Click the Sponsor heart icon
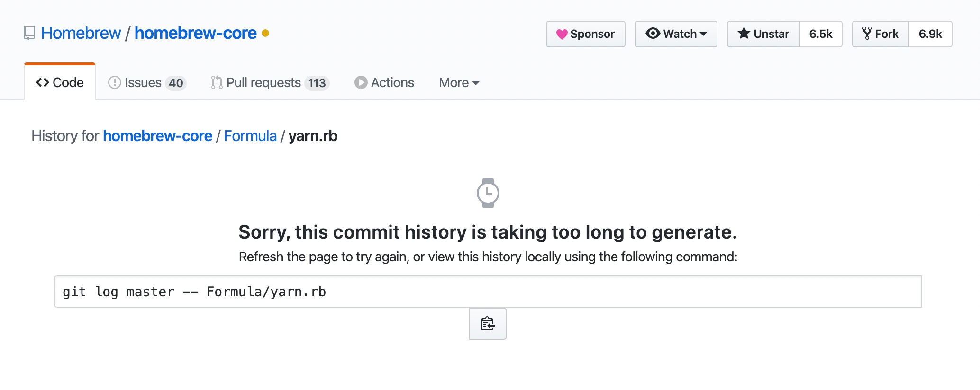The width and height of the screenshot is (980, 390). click(x=562, y=34)
